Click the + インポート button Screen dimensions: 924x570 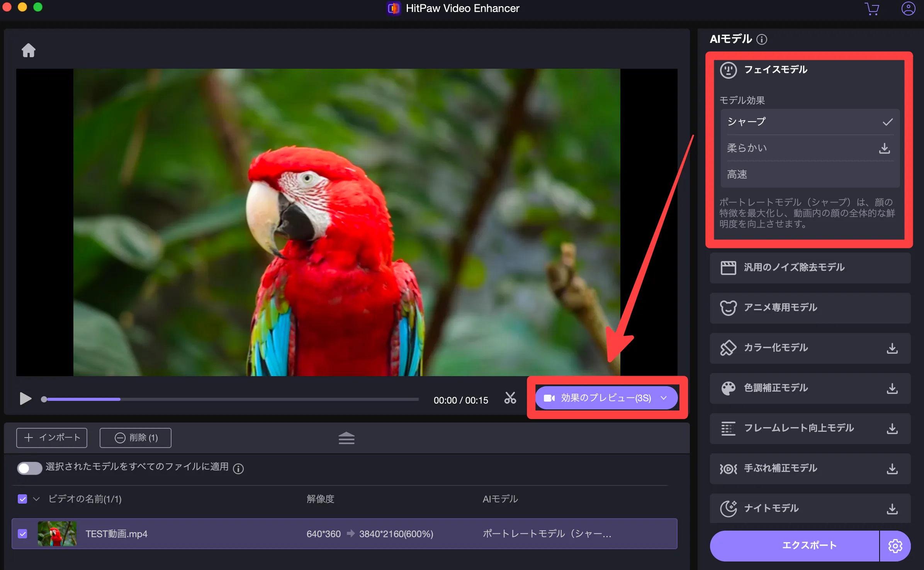[x=53, y=438]
